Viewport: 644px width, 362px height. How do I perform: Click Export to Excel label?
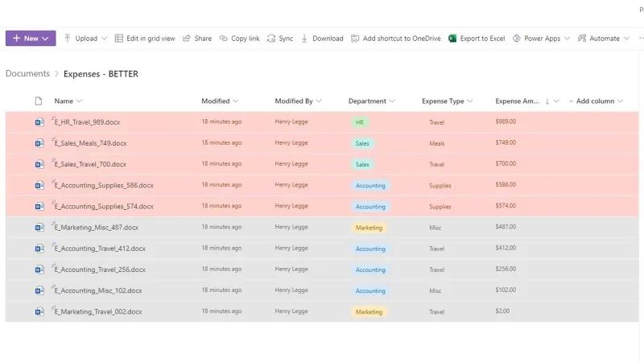pos(482,38)
